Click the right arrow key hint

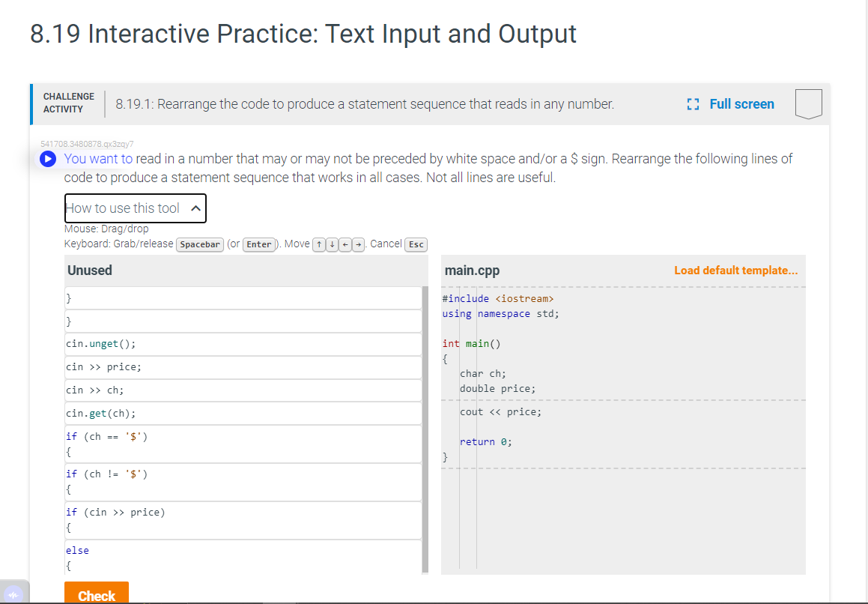358,245
